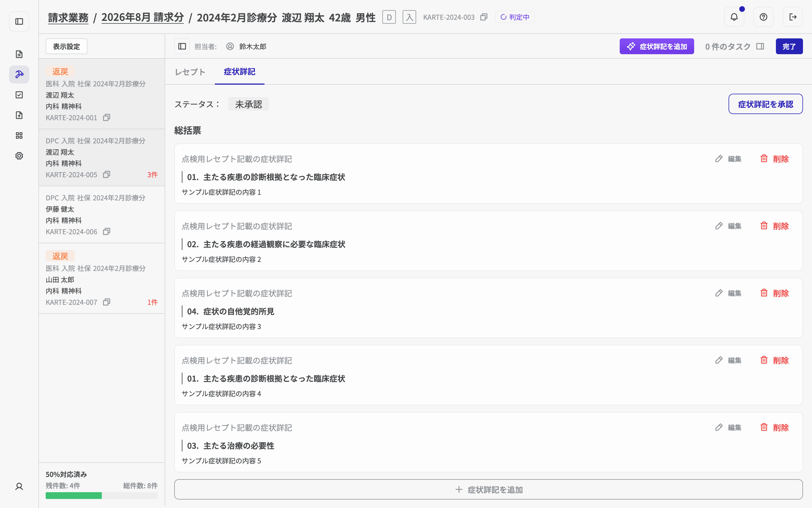Go to 2026年8月 請求分 breadcrumb

[x=143, y=17]
